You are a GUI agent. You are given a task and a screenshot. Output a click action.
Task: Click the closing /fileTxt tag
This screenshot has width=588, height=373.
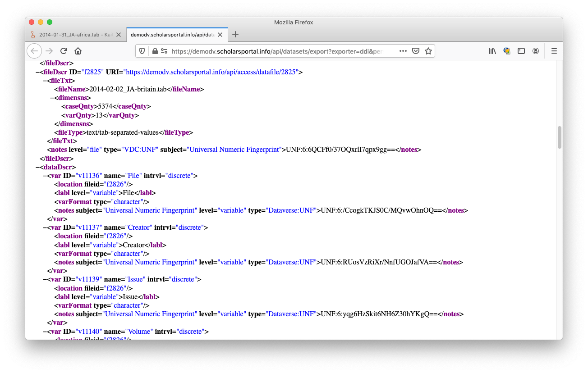(62, 141)
